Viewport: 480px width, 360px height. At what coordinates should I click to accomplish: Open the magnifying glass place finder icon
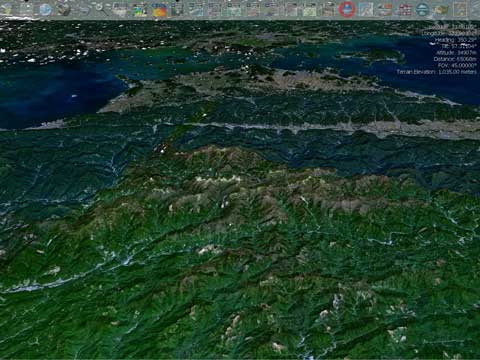coord(101,9)
